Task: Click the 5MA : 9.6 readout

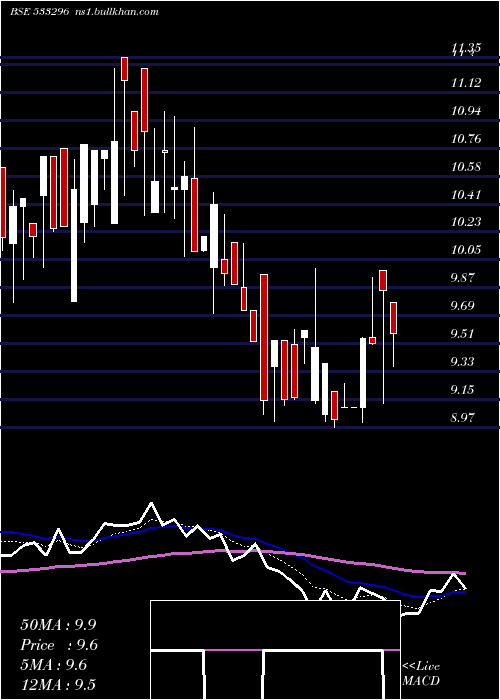Action: pos(54,665)
